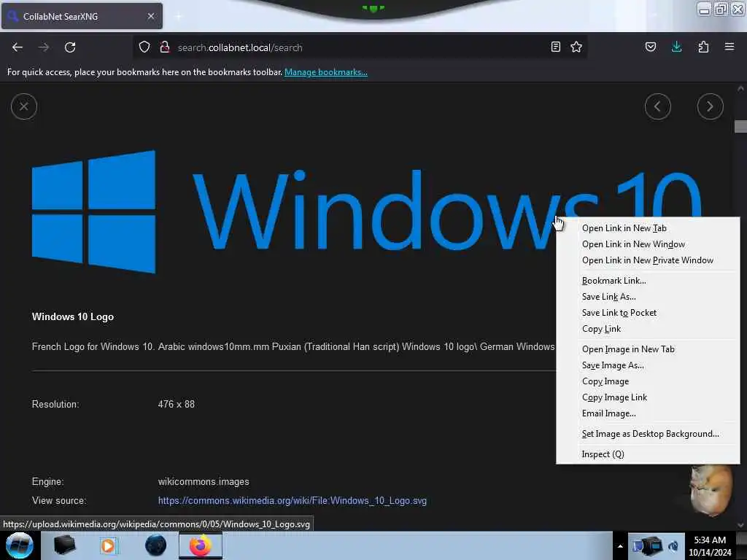This screenshot has height=560, width=747.
Task: Choose Open Link in New Private Window
Action: point(648,260)
